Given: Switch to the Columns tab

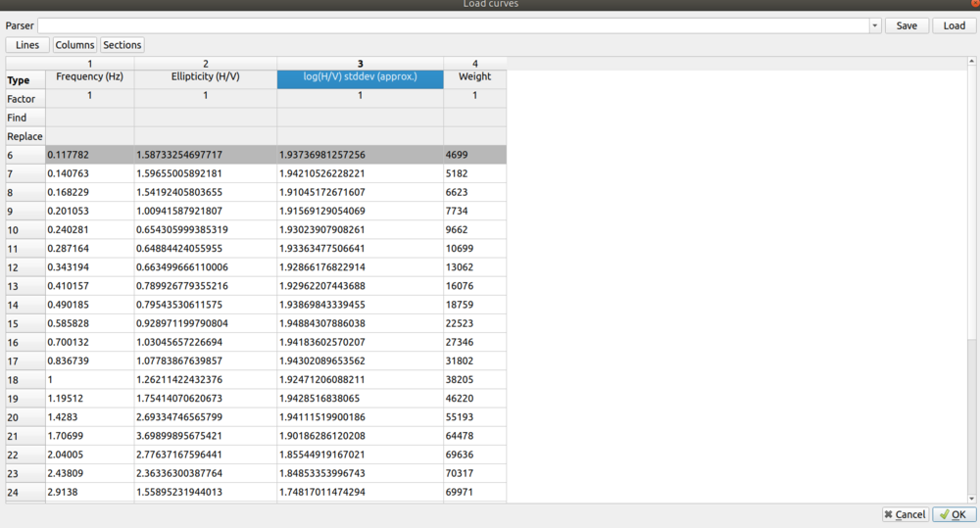Looking at the screenshot, I should point(74,45).
